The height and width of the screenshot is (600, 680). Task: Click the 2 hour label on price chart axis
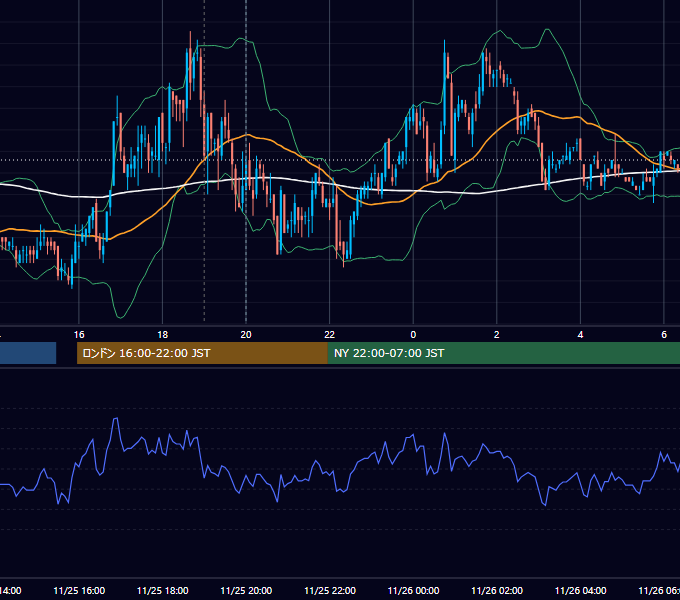coord(497,335)
